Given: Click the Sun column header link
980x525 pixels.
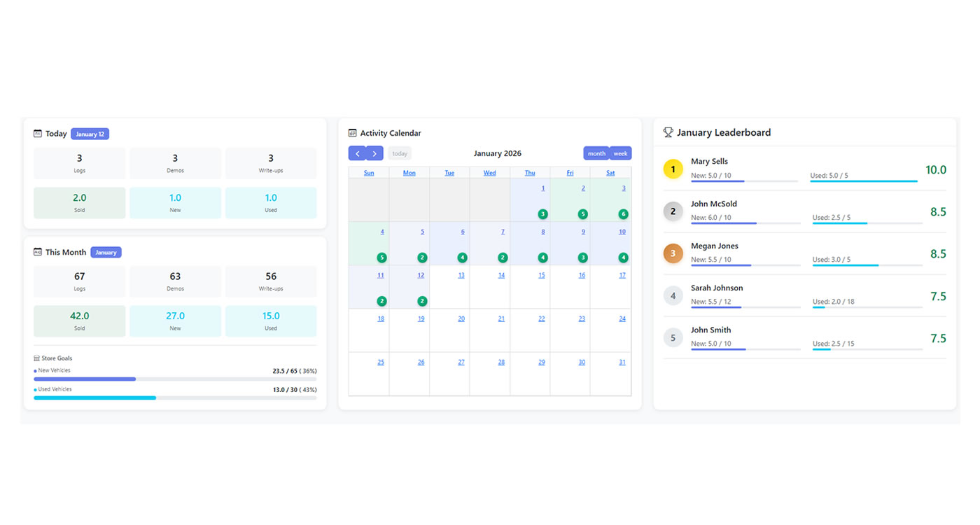Looking at the screenshot, I should [369, 172].
